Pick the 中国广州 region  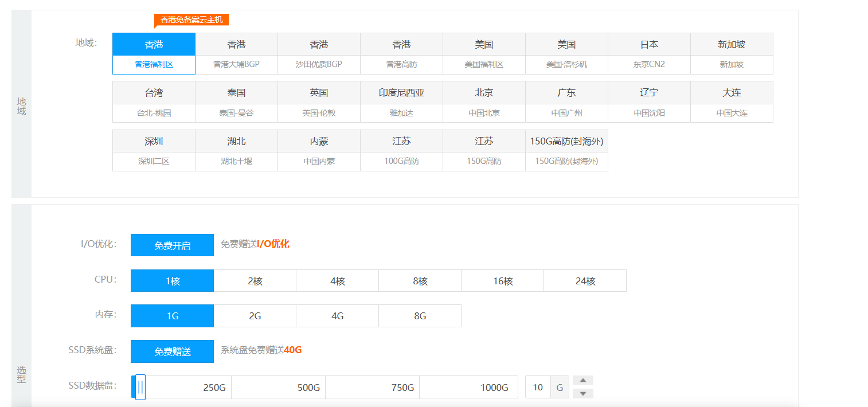566,102
